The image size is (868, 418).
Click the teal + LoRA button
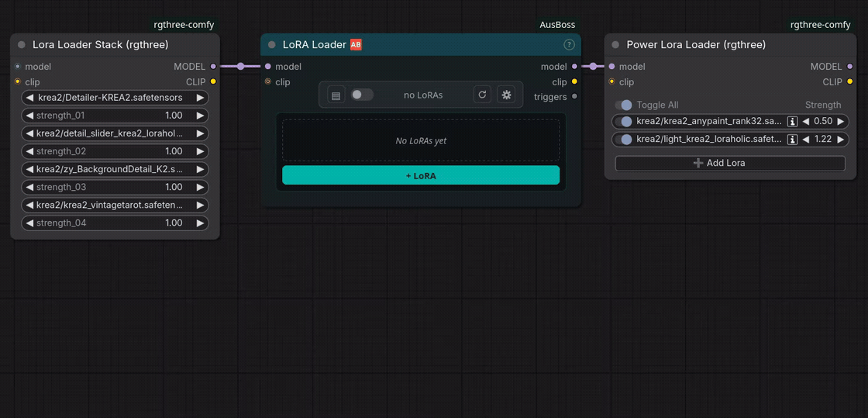(421, 175)
